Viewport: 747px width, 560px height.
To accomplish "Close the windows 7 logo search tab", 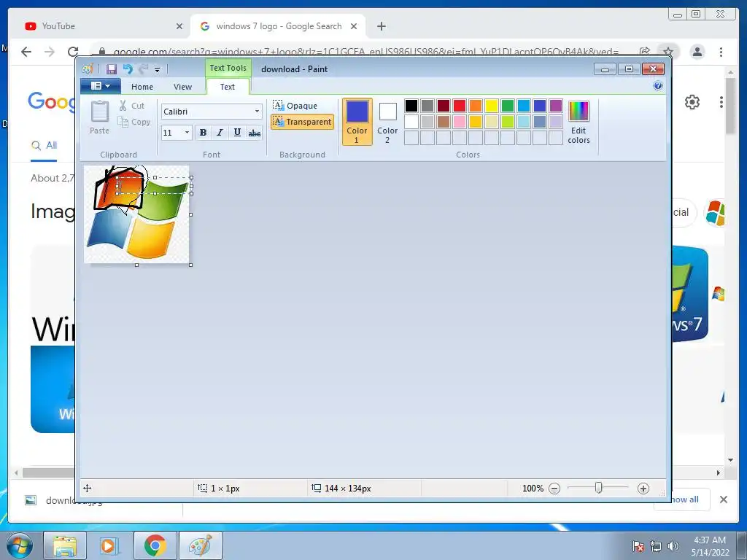I will coord(354,26).
